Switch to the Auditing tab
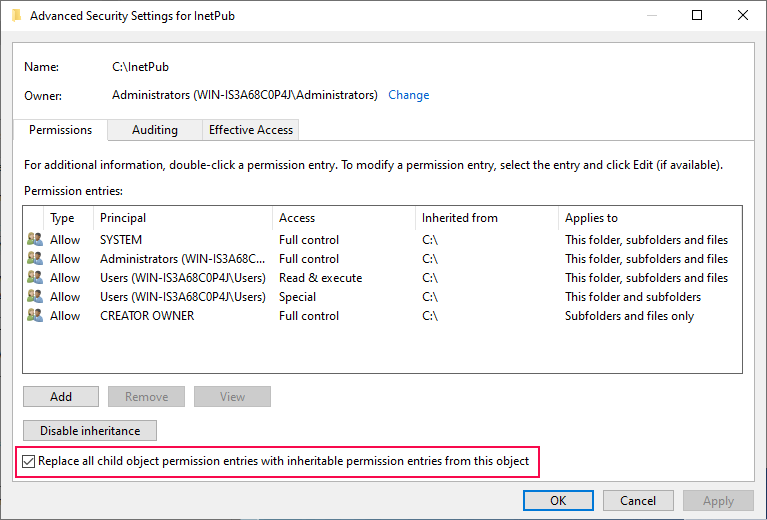The width and height of the screenshot is (767, 520). click(155, 130)
